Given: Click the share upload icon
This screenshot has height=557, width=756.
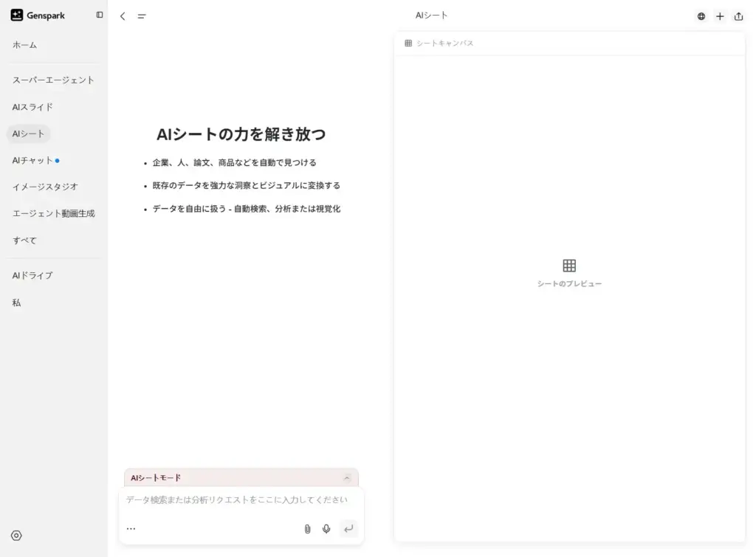Looking at the screenshot, I should click(738, 16).
